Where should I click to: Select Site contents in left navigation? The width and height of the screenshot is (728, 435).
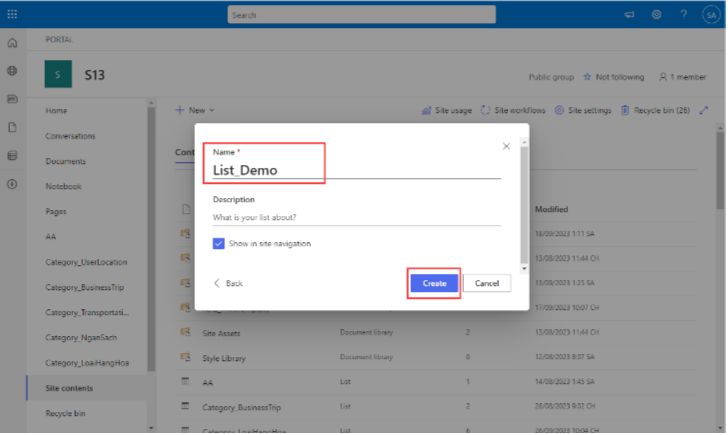(x=68, y=386)
